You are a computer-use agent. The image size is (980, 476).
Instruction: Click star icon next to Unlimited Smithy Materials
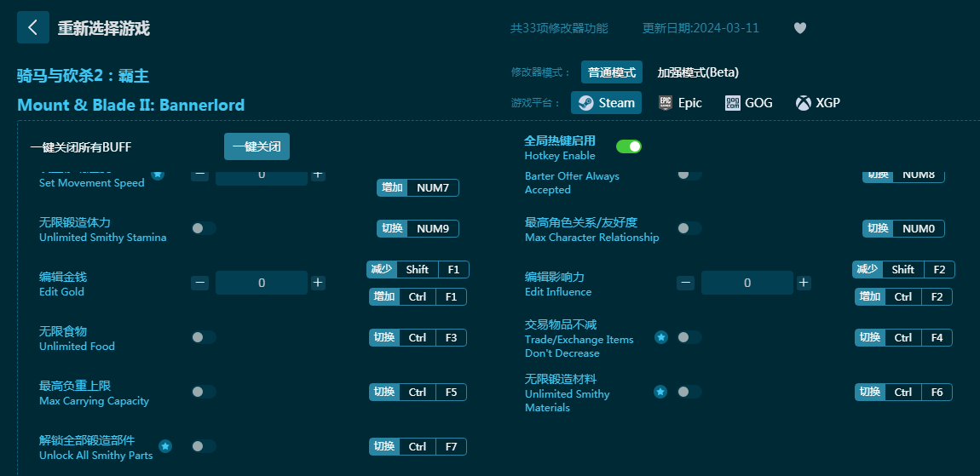pyautogui.click(x=660, y=392)
